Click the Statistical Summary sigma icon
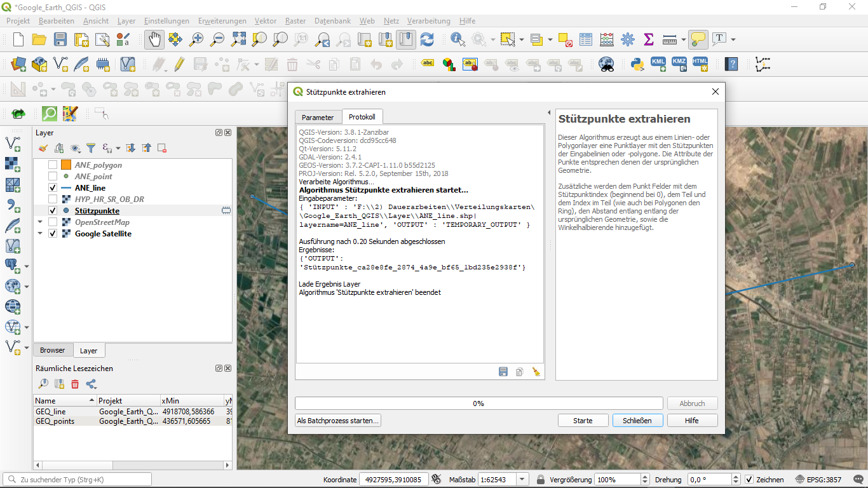 (648, 39)
